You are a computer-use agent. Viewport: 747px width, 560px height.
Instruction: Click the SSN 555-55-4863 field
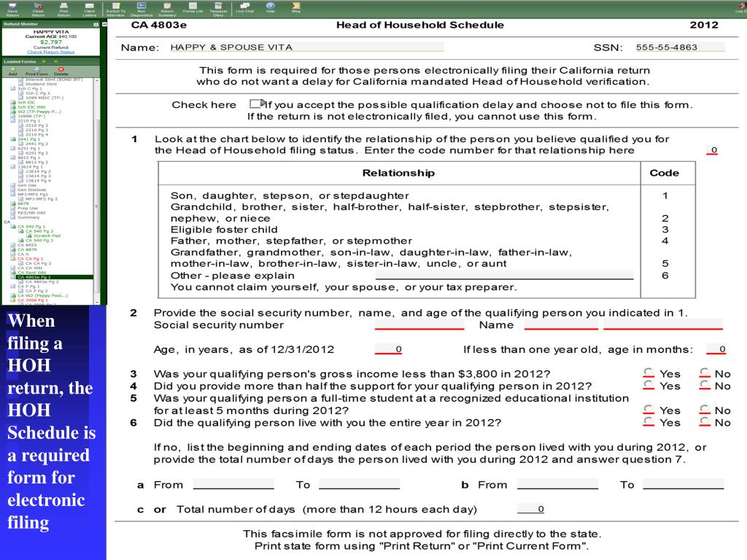coord(680,47)
